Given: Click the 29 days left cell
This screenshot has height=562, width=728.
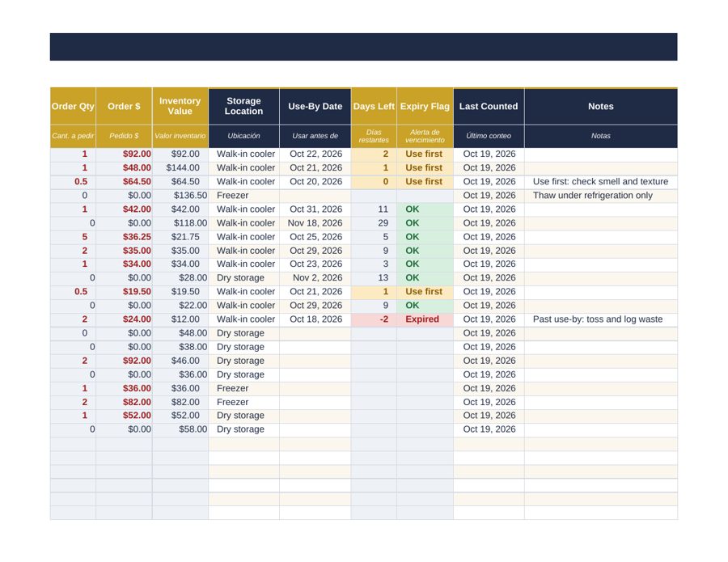Looking at the screenshot, I should [374, 223].
